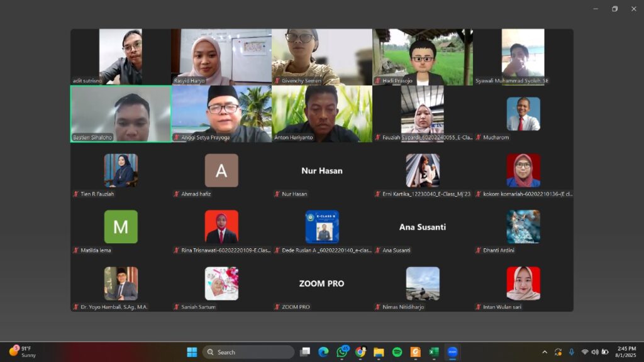The image size is (644, 362).
Task: Open WhatsApp from the taskbar
Action: 342,352
